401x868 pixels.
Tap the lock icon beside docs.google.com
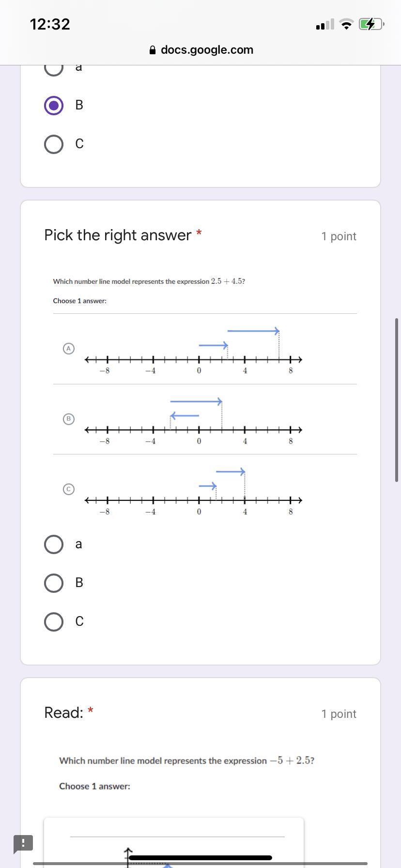pyautogui.click(x=153, y=50)
